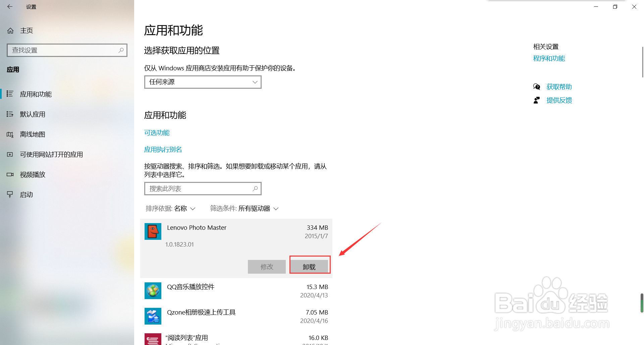Viewport: 644px width, 345px height.
Task: Open 默认应用 from the sidebar
Action: 33,114
